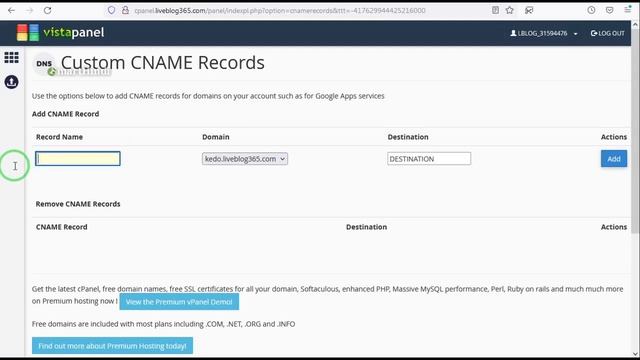This screenshot has width=640, height=360.
Task: Click the extensions icon in browser toolbar
Action: click(x=529, y=10)
